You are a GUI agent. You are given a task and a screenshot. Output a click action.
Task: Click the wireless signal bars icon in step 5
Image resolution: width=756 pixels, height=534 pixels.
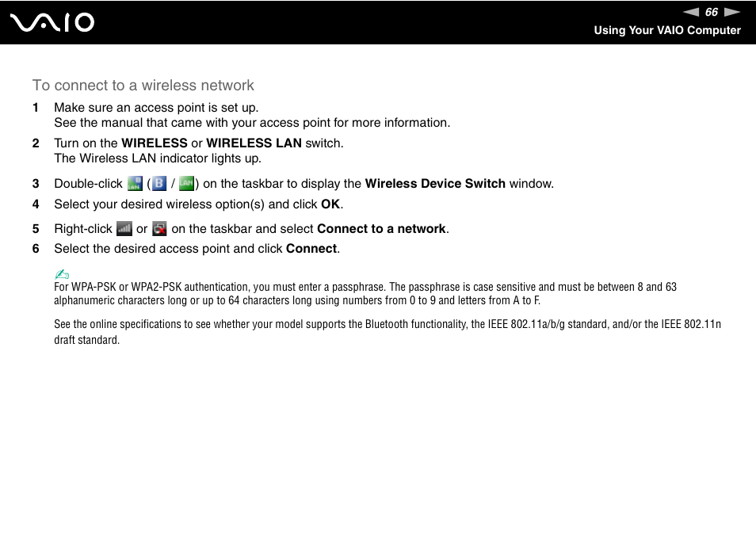(124, 228)
